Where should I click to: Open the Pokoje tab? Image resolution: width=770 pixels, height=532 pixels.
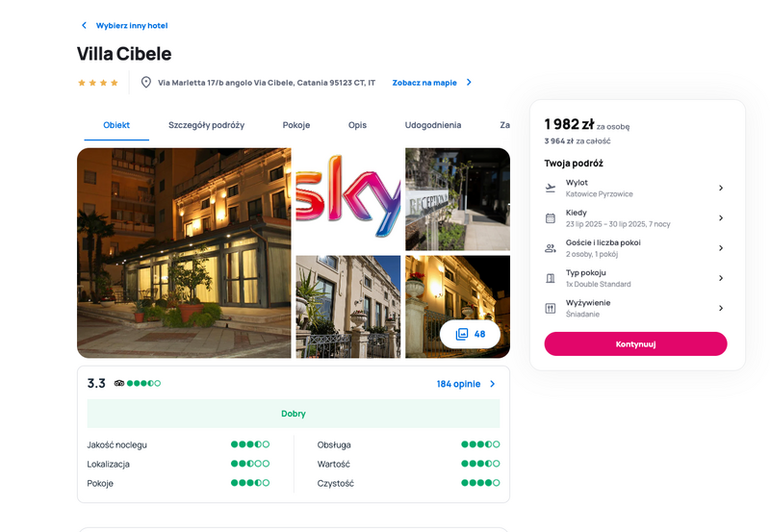296,125
